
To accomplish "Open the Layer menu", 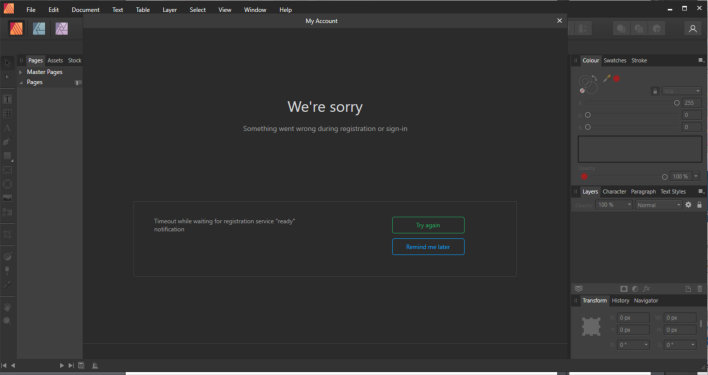I will pos(169,9).
